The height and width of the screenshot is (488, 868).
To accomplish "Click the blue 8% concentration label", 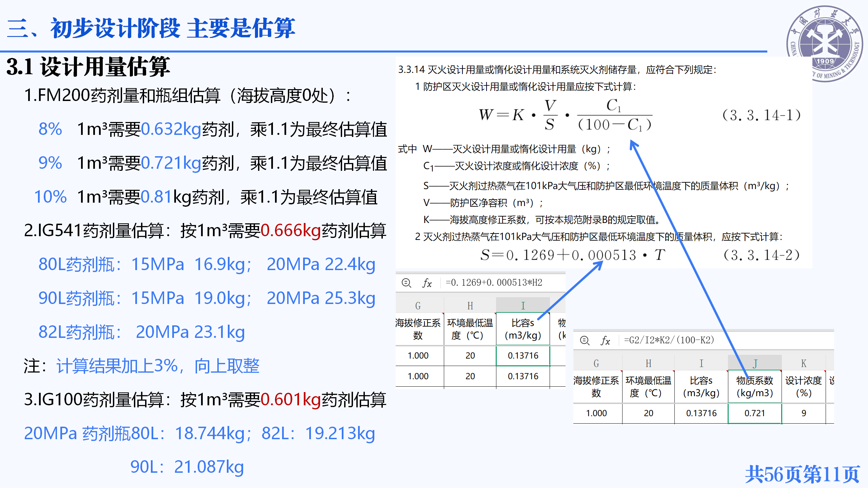I will pyautogui.click(x=50, y=129).
